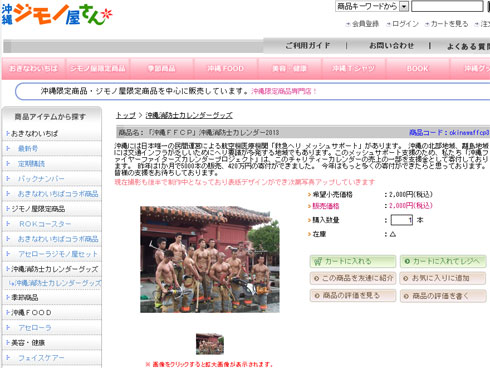This screenshot has height=368, width=490.
Task: Open 美容・健康 sidebar category
Action: [x=28, y=343]
